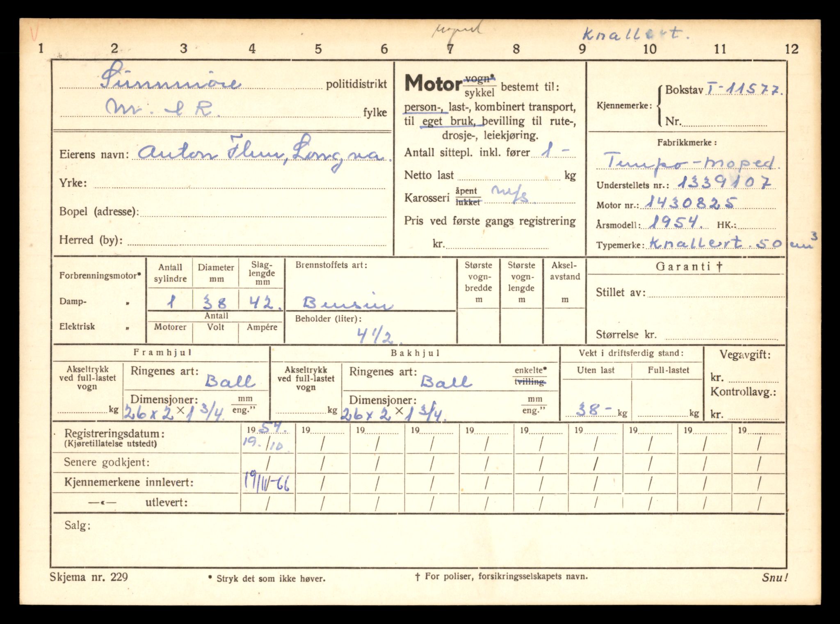Click the index number 12 at top right
This screenshot has width=840, height=624.
(x=792, y=49)
